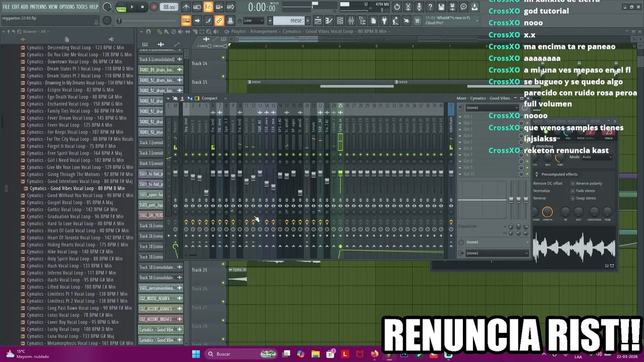Click the cut/scissors toolbar icon
The height and width of the screenshot is (362, 644).
click(408, 7)
